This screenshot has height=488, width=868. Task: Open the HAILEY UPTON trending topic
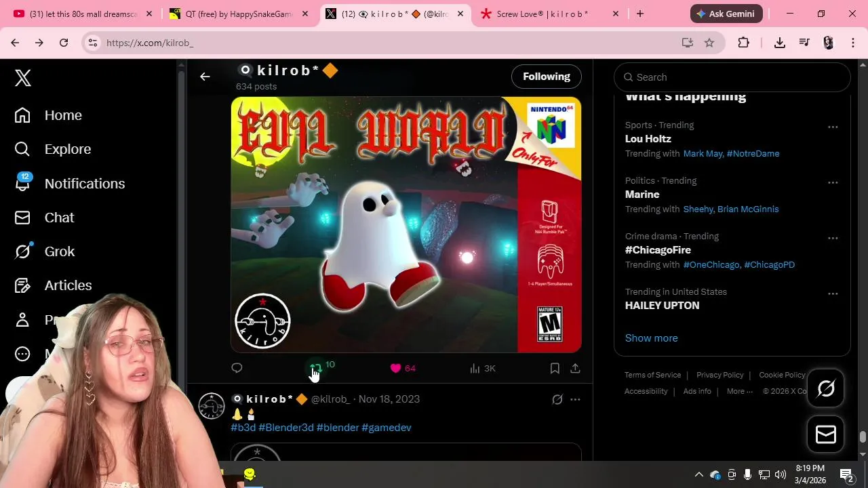click(662, 306)
